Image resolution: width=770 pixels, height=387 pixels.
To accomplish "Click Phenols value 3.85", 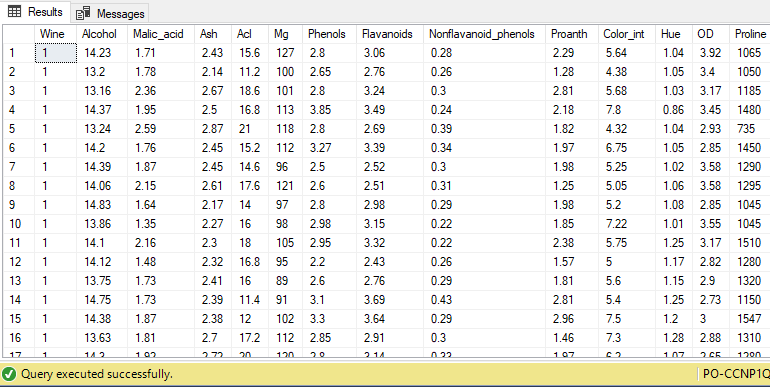I will click(320, 110).
